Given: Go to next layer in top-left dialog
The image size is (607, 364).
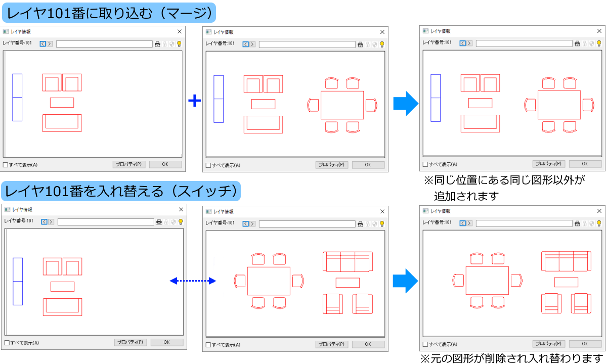Looking at the screenshot, I should click(50, 44).
